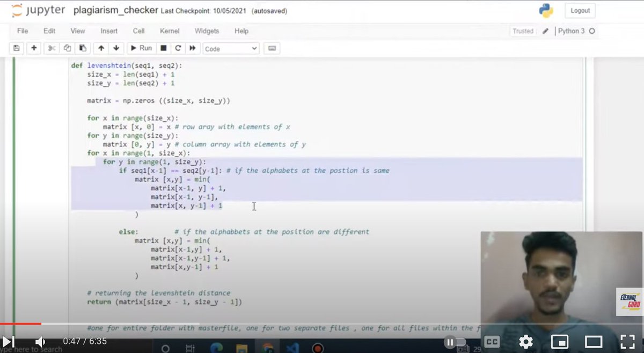Click the 0:47 / 6:35 time display
644x353 pixels.
(x=85, y=341)
